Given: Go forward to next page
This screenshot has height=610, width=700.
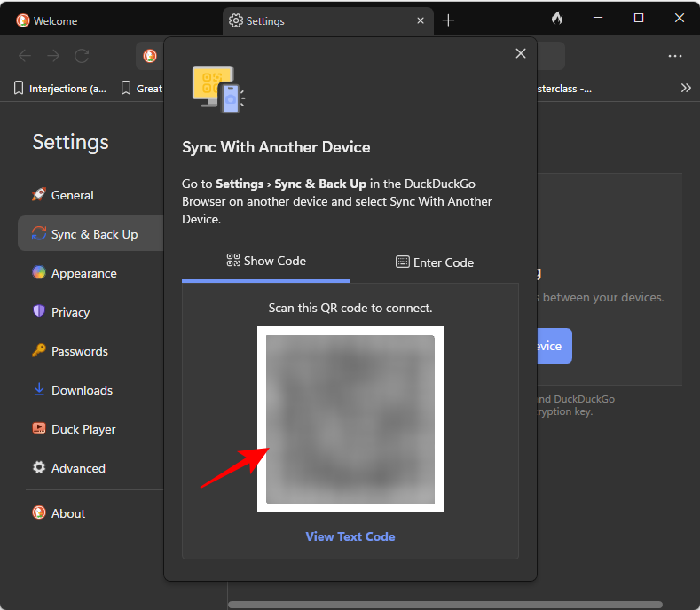Looking at the screenshot, I should (x=53, y=56).
